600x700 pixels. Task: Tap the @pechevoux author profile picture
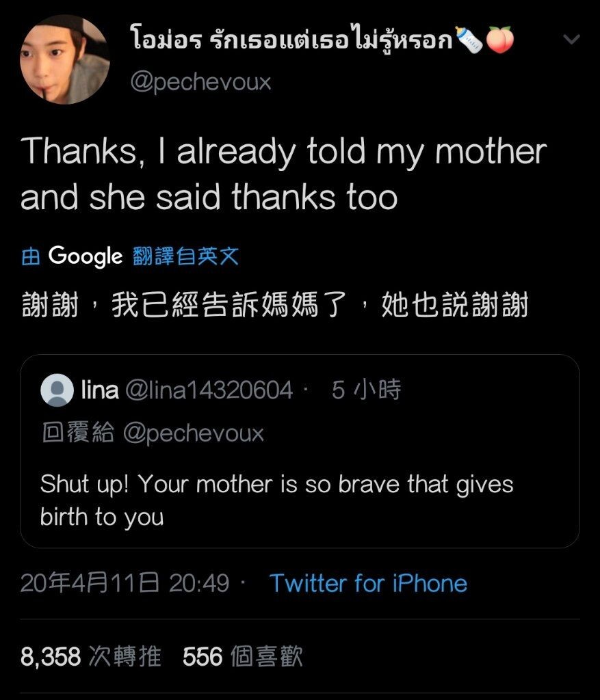coord(65,59)
